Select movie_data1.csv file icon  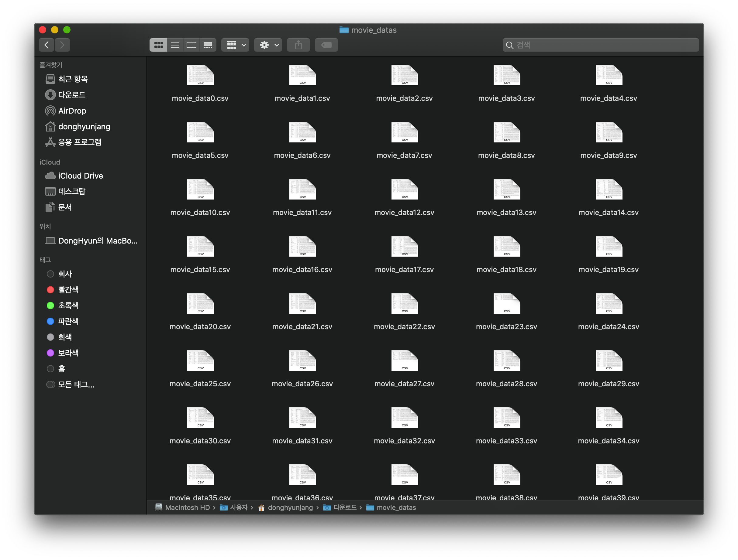coord(302,75)
